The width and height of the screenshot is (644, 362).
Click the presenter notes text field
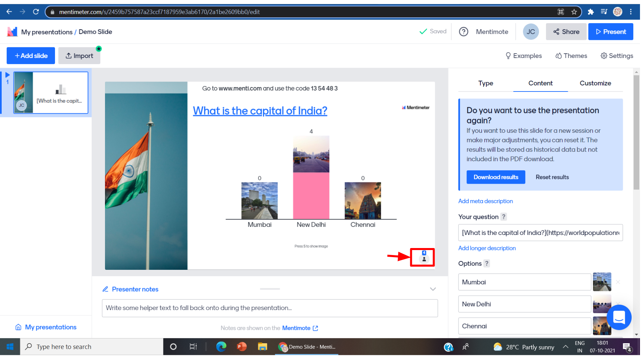pos(270,308)
